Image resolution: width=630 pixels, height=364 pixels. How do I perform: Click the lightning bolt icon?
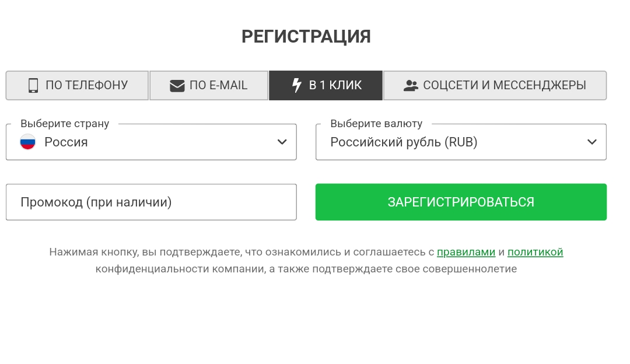click(296, 85)
